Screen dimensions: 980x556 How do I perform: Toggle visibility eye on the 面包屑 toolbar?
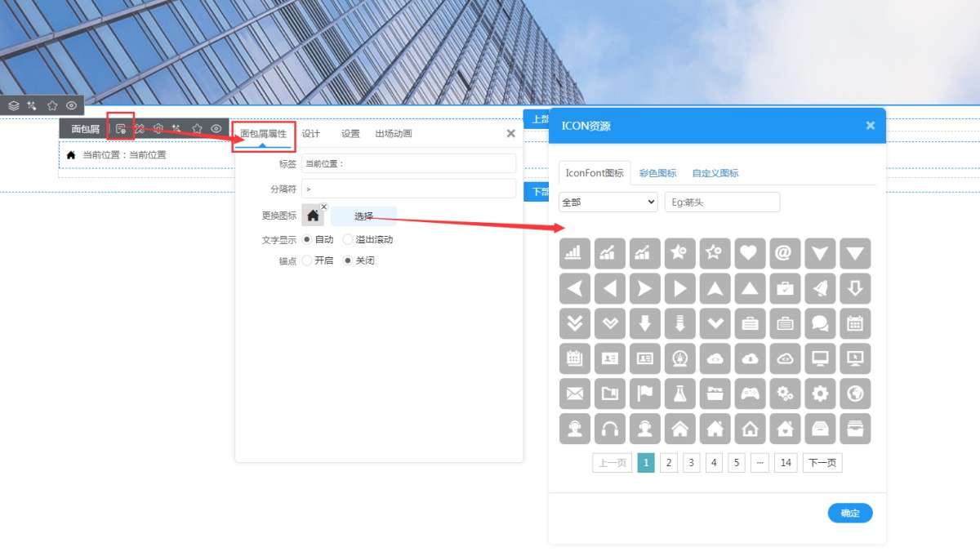click(216, 128)
